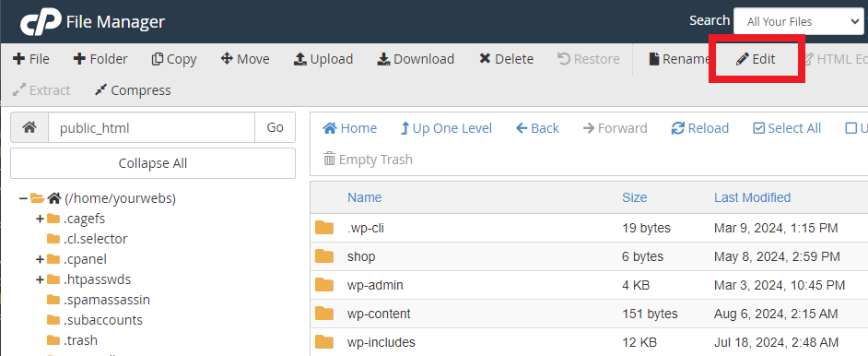Click the Extract toolbar button
The height and width of the screenshot is (356, 868).
tap(41, 90)
